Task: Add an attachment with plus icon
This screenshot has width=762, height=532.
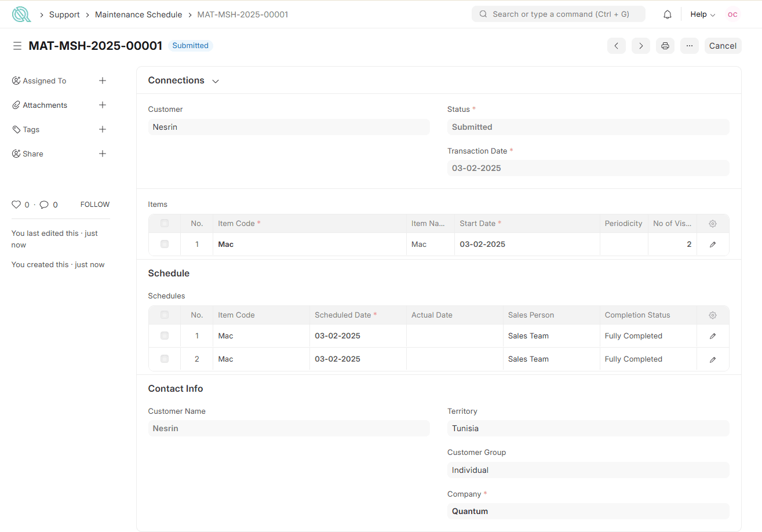Action: pos(103,105)
